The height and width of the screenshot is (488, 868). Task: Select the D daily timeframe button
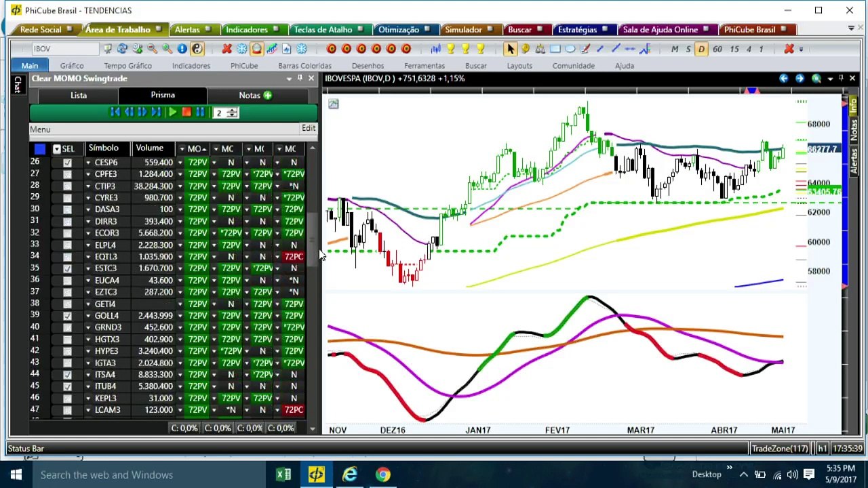[x=701, y=49]
